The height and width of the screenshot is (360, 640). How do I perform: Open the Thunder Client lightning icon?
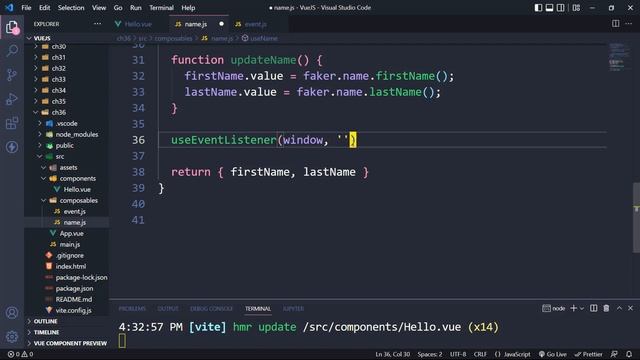(x=12, y=147)
